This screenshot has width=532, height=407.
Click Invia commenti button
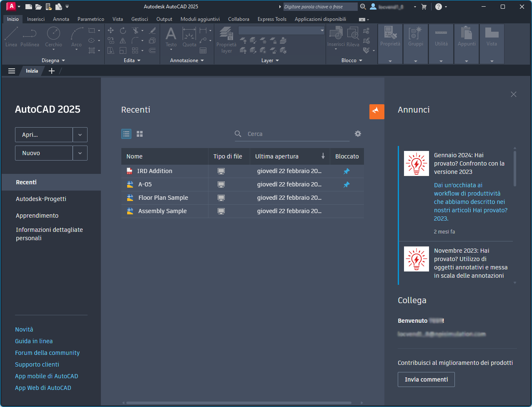(426, 379)
